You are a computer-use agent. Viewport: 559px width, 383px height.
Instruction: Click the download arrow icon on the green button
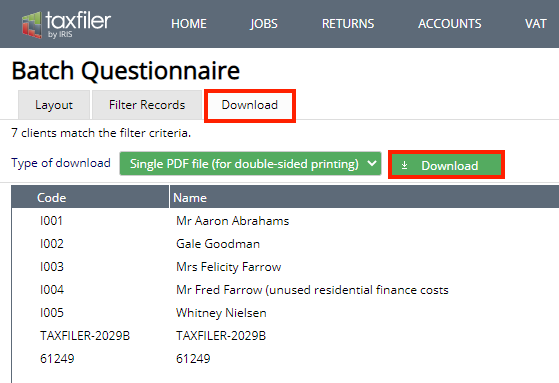point(404,165)
